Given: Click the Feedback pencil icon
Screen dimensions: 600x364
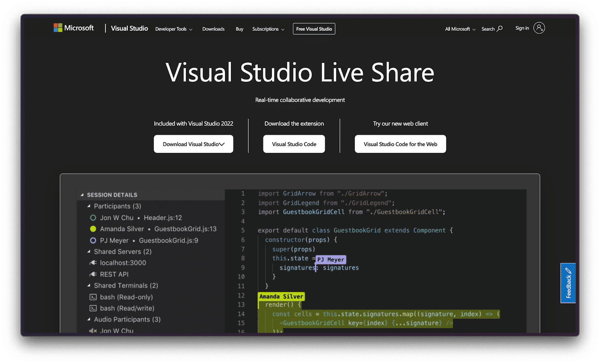Looking at the screenshot, I should coord(568,271).
